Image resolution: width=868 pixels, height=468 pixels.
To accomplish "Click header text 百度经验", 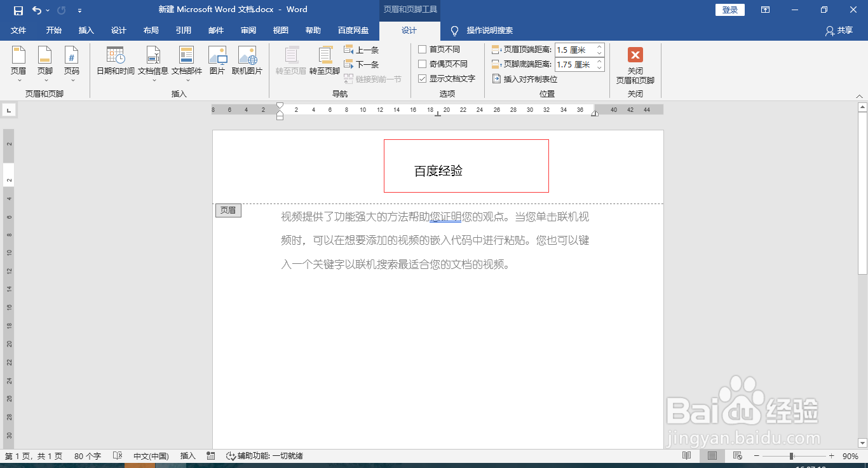I will click(438, 171).
